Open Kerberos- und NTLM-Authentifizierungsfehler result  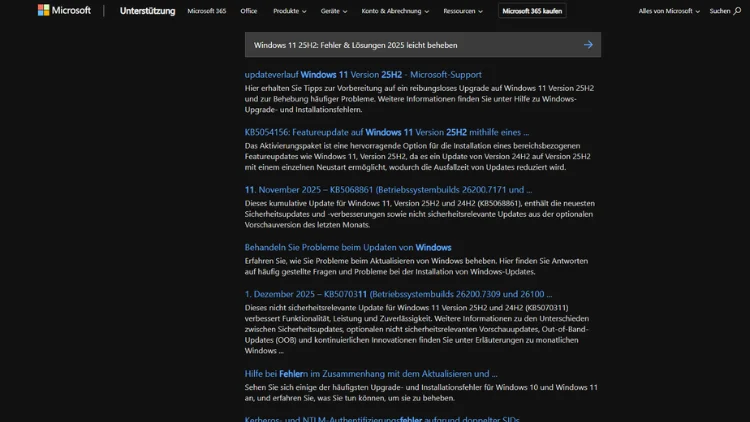[382, 418]
